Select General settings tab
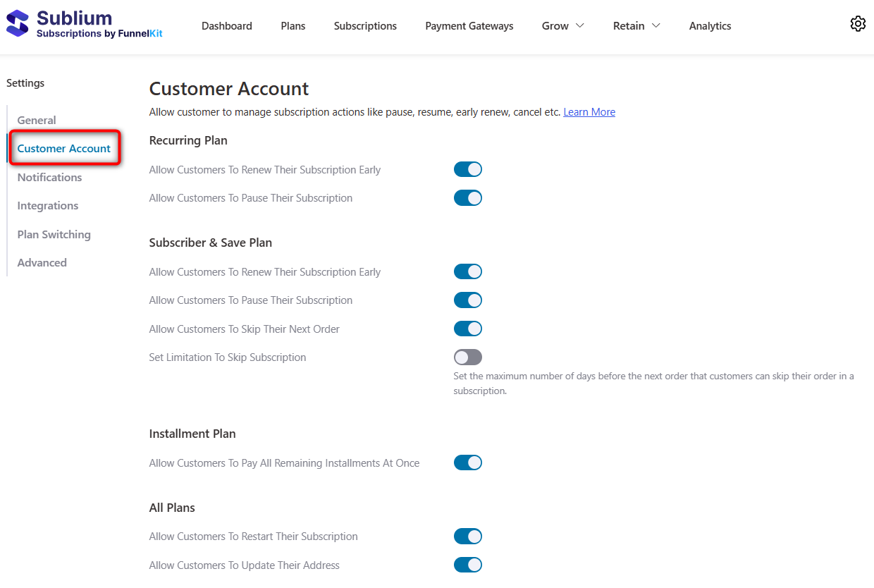Screen dimensions: 874x588 [x=37, y=121]
